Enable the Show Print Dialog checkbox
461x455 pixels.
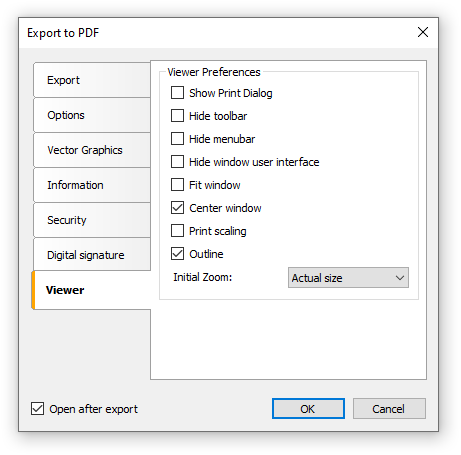click(177, 93)
